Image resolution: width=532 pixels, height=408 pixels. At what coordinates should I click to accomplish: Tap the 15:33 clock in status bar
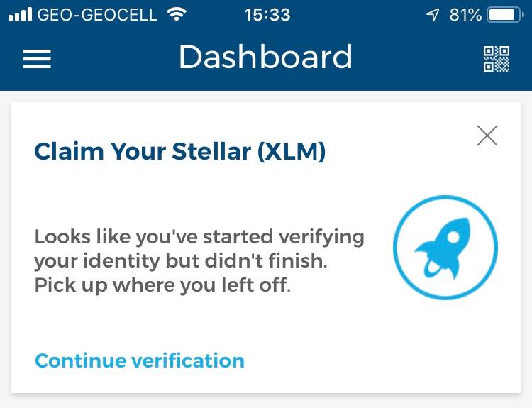267,15
